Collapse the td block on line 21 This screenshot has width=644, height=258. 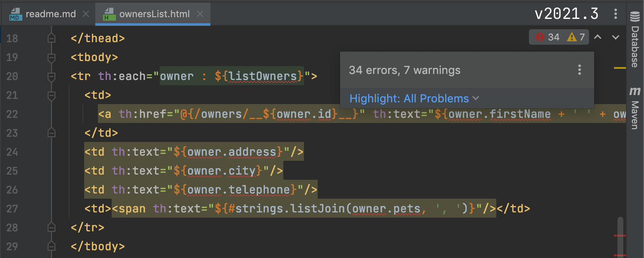(x=52, y=95)
